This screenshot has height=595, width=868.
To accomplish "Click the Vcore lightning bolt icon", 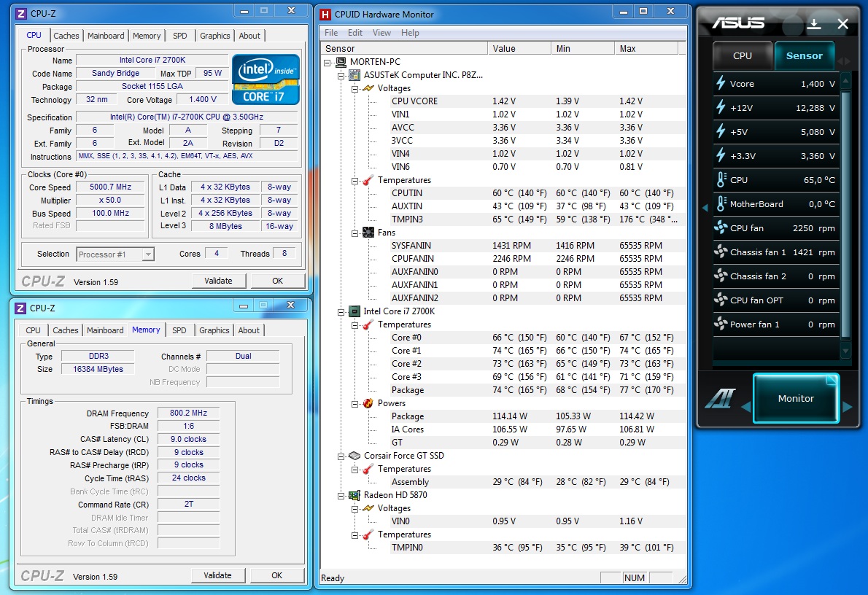I will tap(721, 84).
